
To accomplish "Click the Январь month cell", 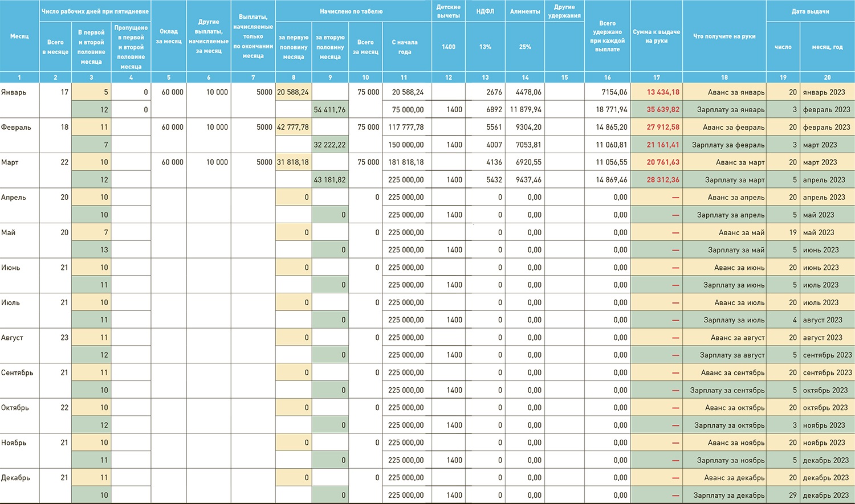I will click(14, 92).
